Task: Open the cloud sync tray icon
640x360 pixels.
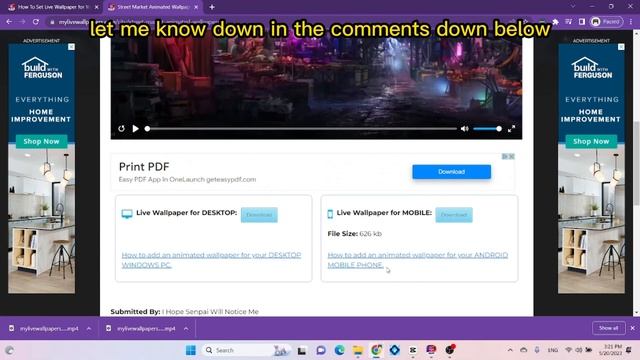Action: (523, 350)
